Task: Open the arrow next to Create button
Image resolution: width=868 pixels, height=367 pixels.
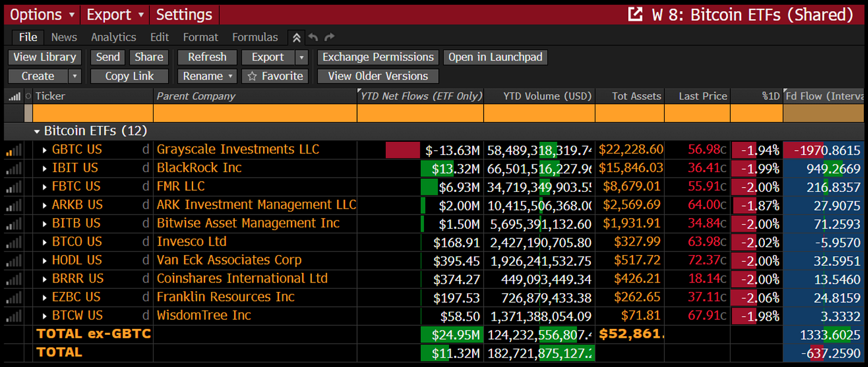Action: coord(75,76)
